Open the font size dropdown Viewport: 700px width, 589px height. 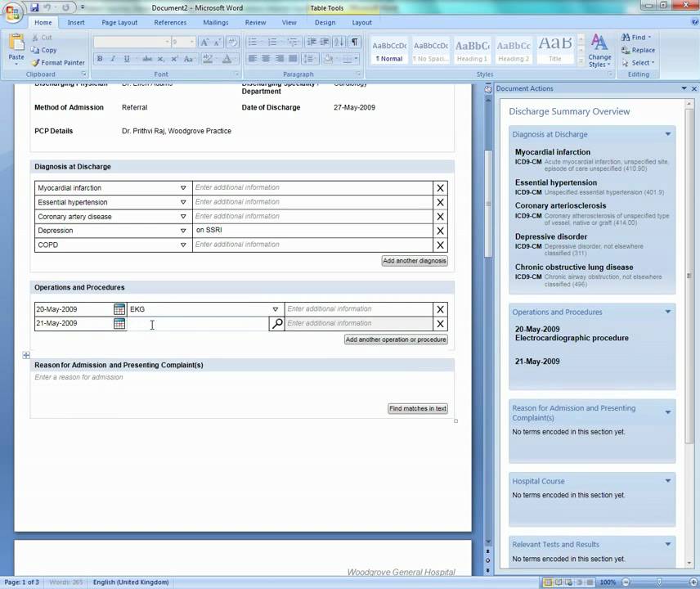192,42
